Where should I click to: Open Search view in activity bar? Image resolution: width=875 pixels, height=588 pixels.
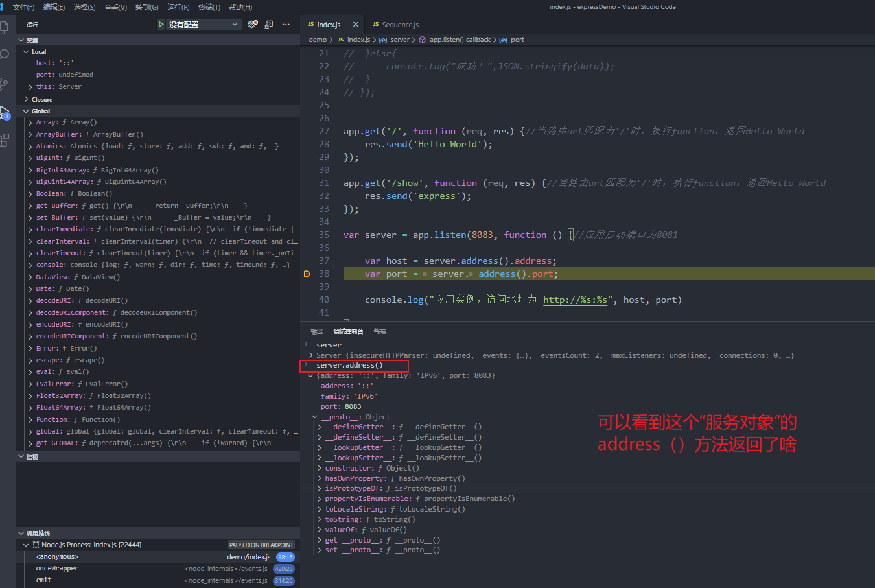(x=5, y=54)
